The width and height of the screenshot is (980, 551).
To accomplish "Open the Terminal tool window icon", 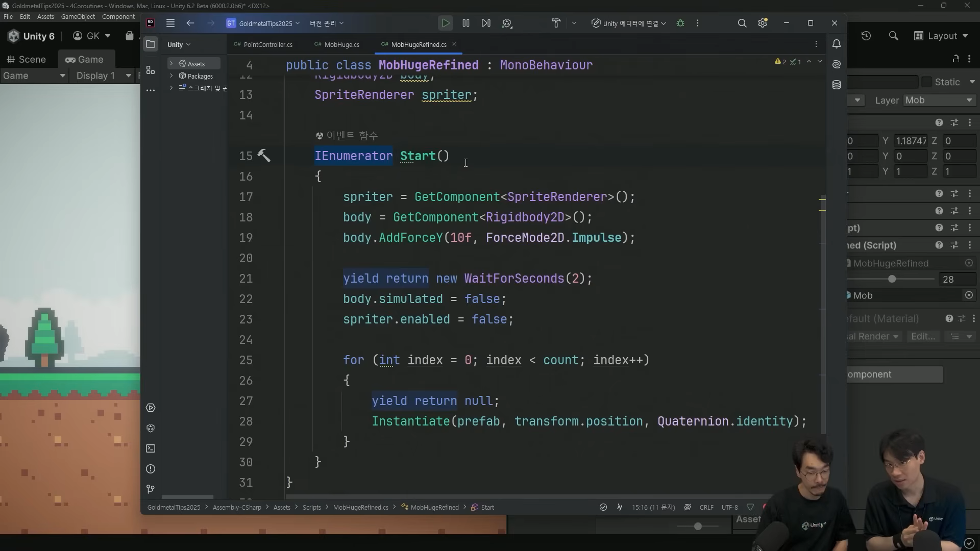I will [x=151, y=448].
